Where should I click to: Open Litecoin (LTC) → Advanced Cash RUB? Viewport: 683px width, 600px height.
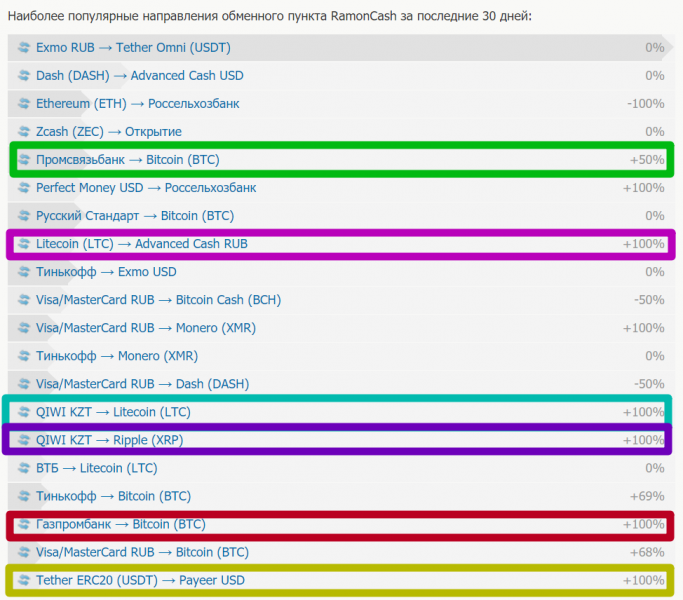point(142,244)
